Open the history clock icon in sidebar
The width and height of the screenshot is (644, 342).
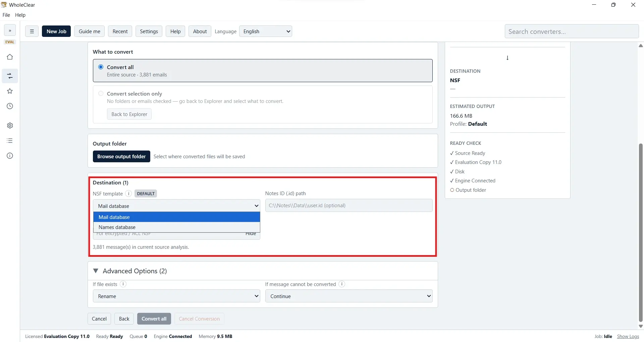click(10, 106)
